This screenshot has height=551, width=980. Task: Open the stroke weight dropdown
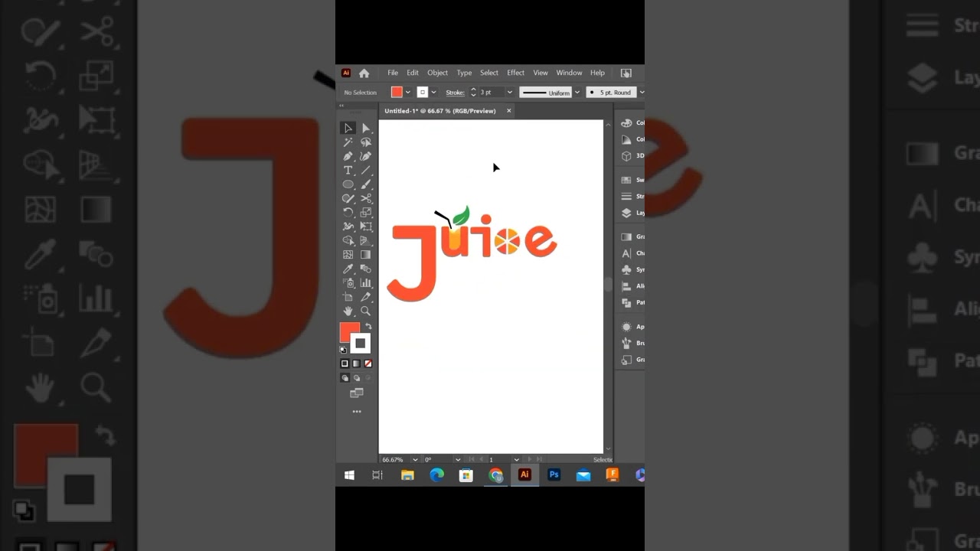(509, 93)
